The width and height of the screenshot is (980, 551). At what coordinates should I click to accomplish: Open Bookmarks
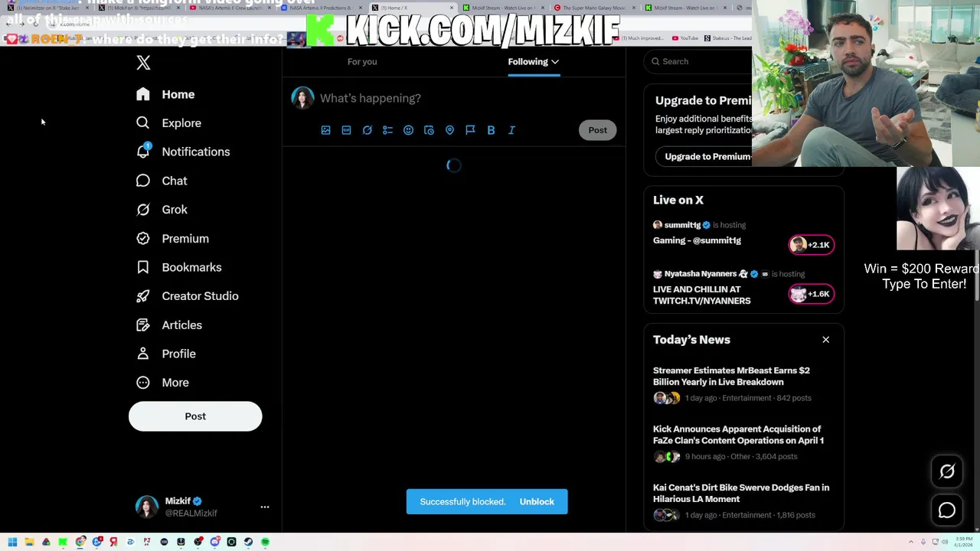178,267
